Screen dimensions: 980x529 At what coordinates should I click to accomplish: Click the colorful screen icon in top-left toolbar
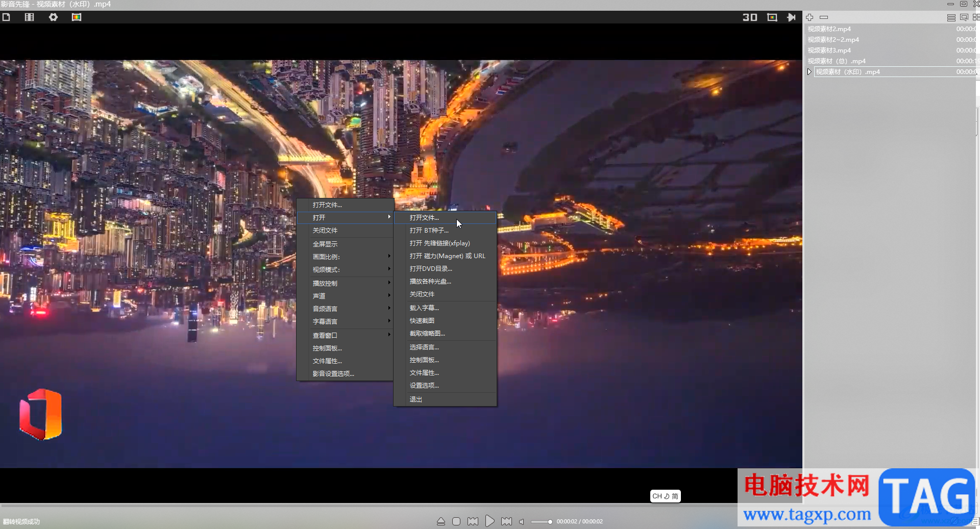coord(77,17)
